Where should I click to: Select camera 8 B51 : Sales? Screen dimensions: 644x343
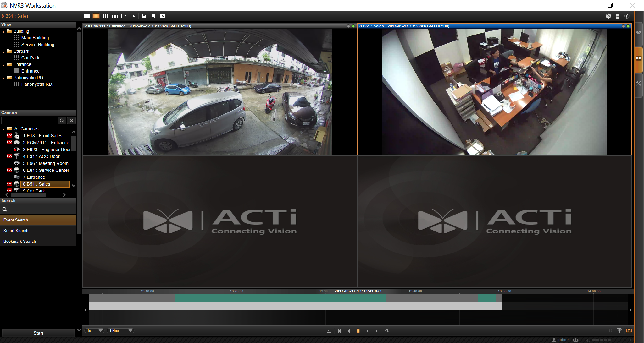[x=45, y=184]
